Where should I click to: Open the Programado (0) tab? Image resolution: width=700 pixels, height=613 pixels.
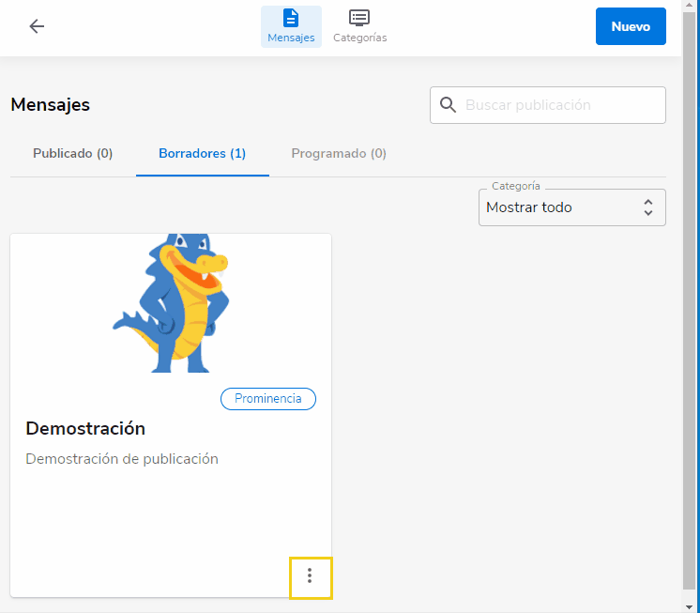pos(339,154)
